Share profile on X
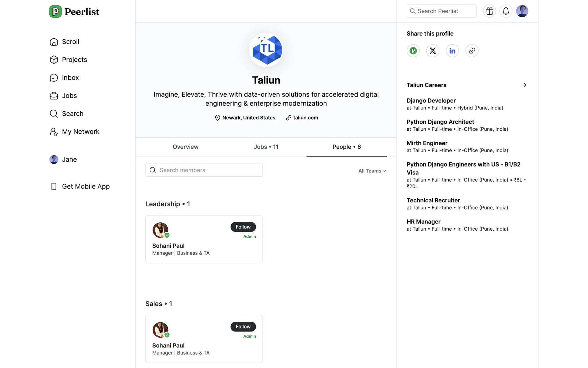 click(433, 51)
